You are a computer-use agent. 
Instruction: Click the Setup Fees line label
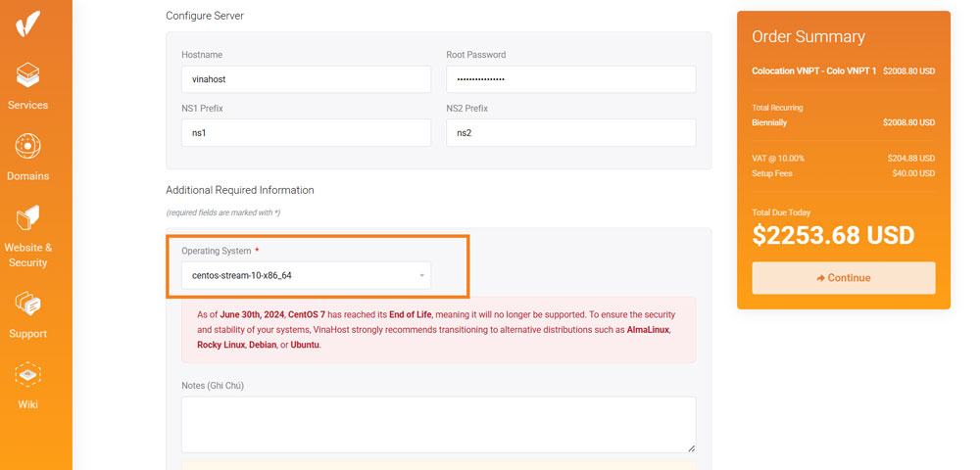[x=772, y=173]
